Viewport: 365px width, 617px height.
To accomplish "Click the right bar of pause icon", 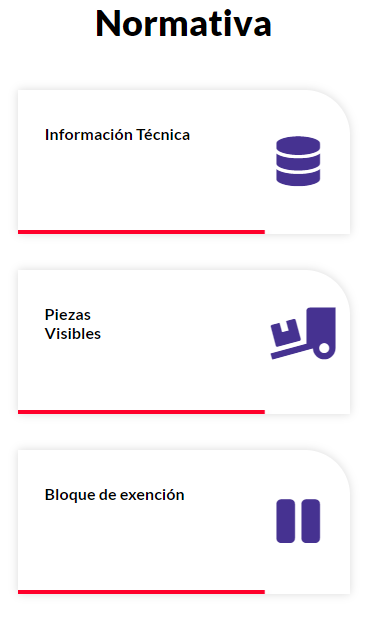I will pyautogui.click(x=311, y=521).
